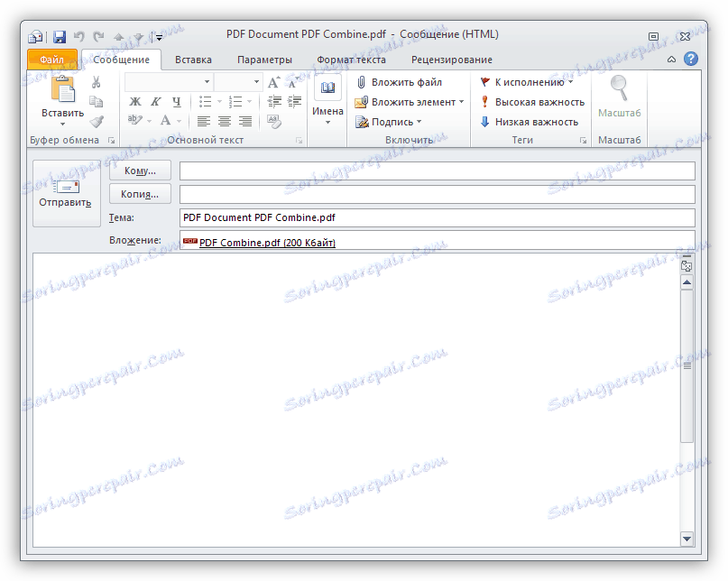The image size is (728, 581).
Task: Open the Рецензирование ribbon tab
Action: (x=451, y=59)
